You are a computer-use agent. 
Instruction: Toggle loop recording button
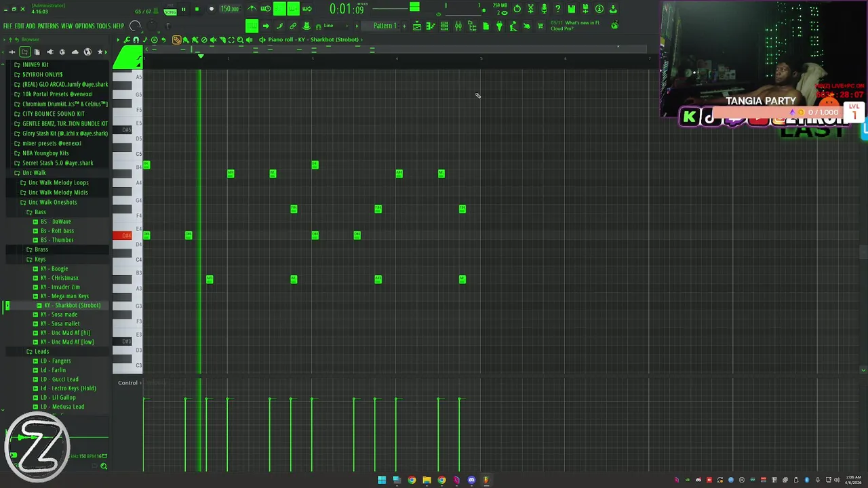point(307,9)
